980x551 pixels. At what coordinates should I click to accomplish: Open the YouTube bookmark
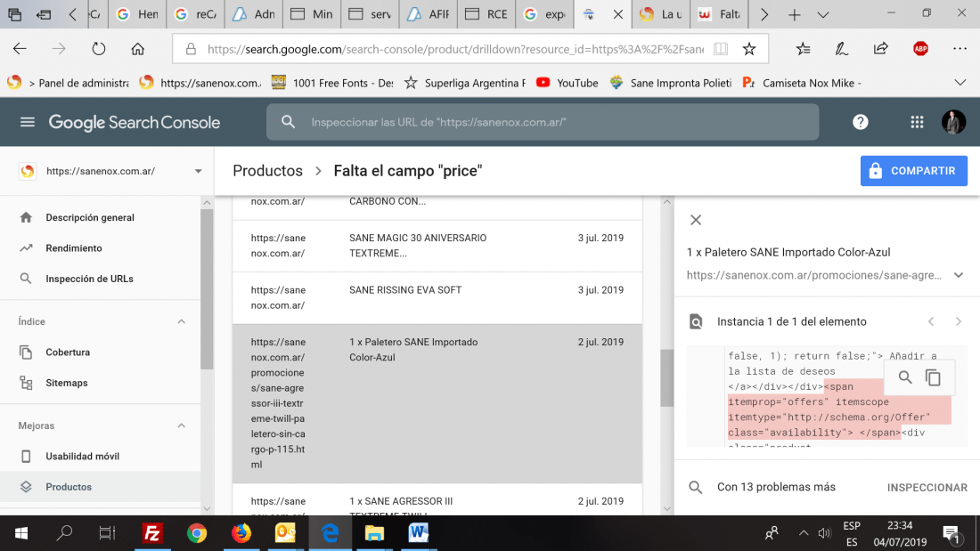pos(568,83)
